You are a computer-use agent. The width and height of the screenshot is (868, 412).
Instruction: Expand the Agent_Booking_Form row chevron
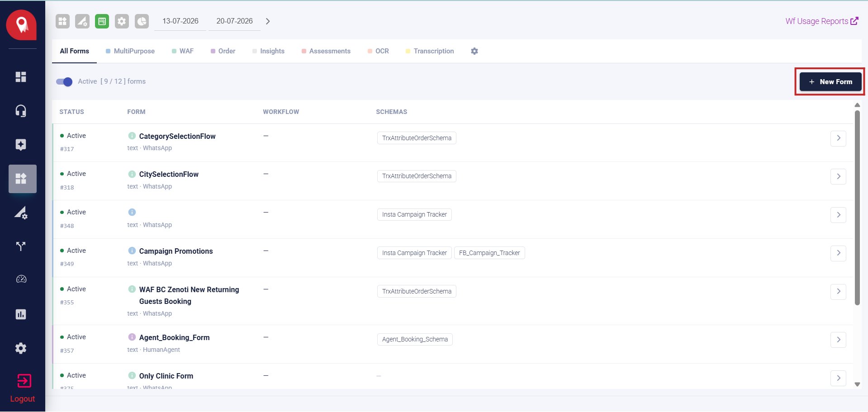tap(838, 340)
